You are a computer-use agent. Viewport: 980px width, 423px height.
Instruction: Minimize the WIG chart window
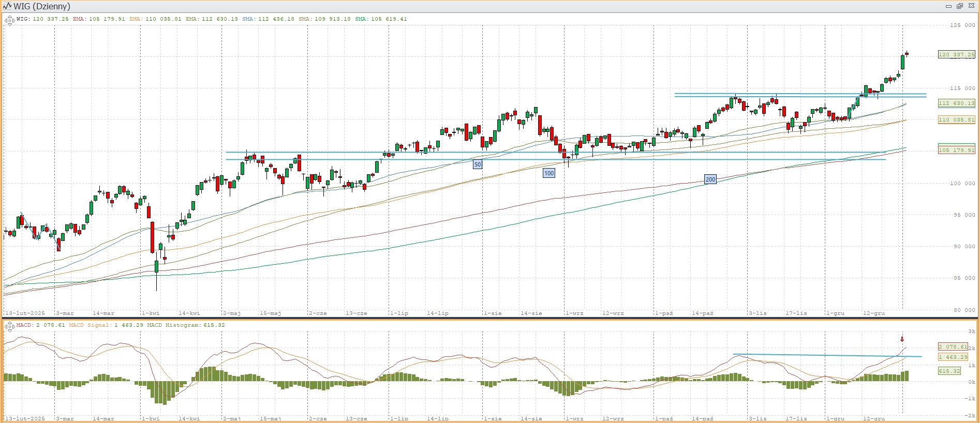(x=948, y=6)
